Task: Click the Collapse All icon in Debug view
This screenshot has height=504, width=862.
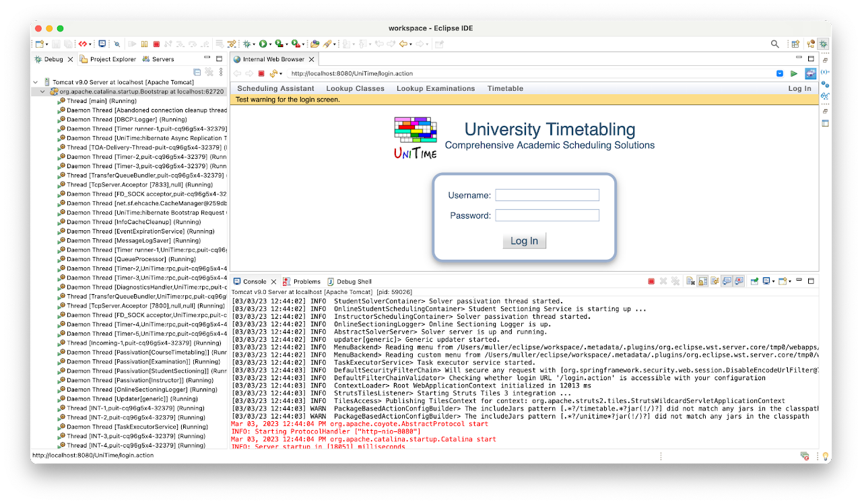Action: click(x=197, y=71)
